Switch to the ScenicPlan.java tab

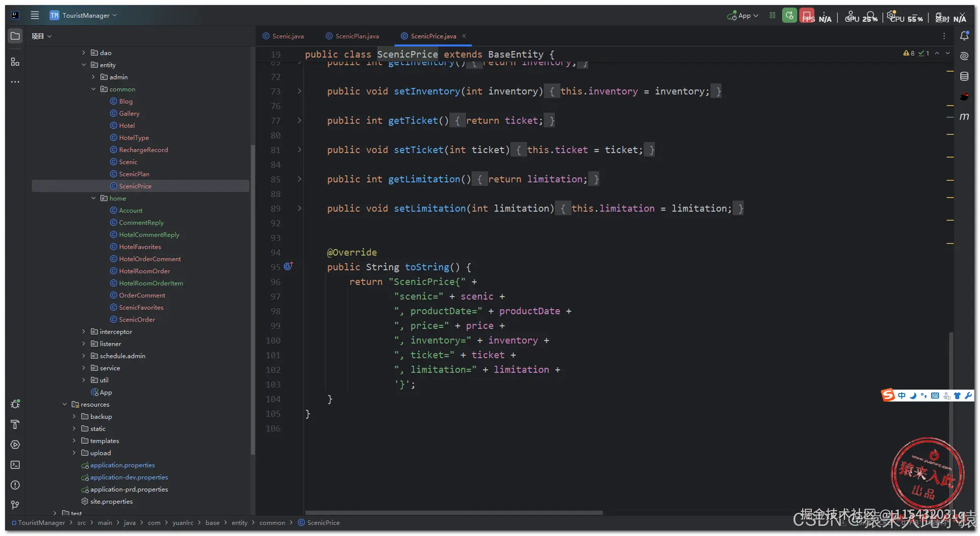[352, 36]
